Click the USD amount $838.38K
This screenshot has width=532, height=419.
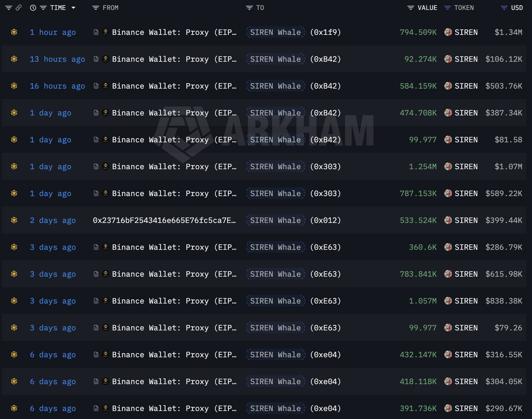(504, 301)
